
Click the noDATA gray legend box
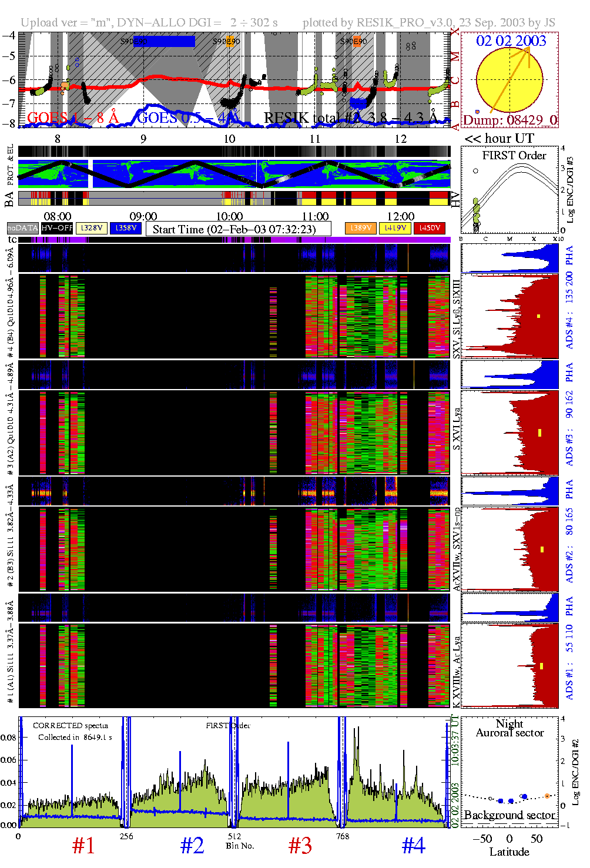22,228
